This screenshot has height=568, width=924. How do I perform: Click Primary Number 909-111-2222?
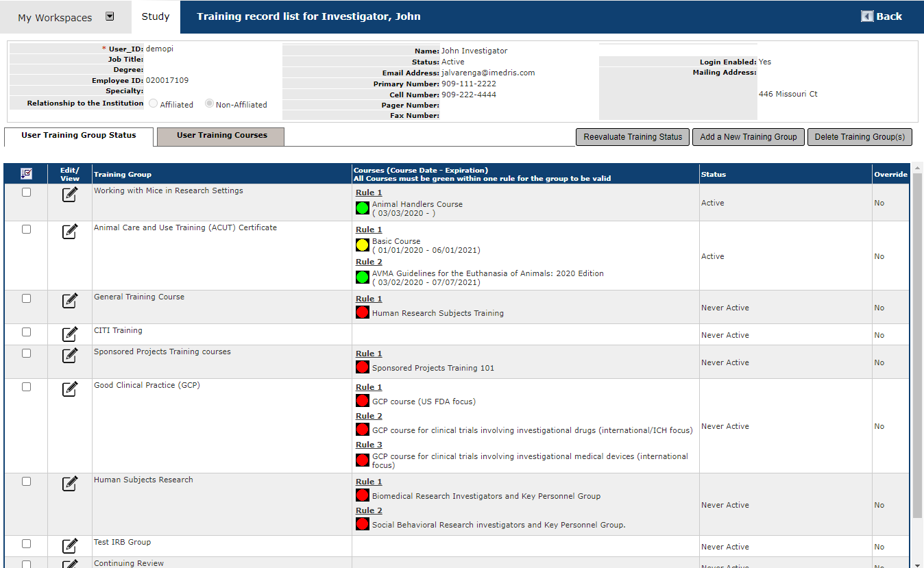point(469,84)
